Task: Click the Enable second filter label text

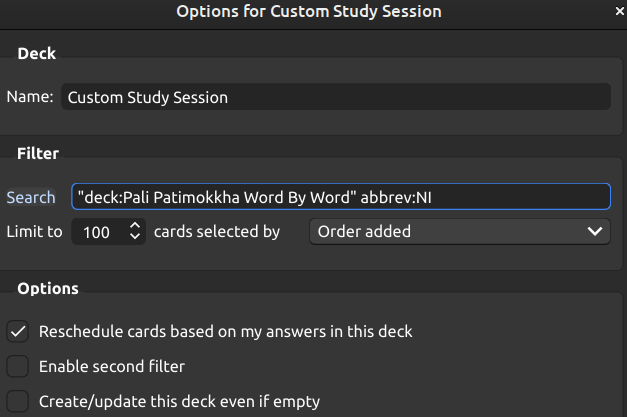Action: [x=112, y=366]
